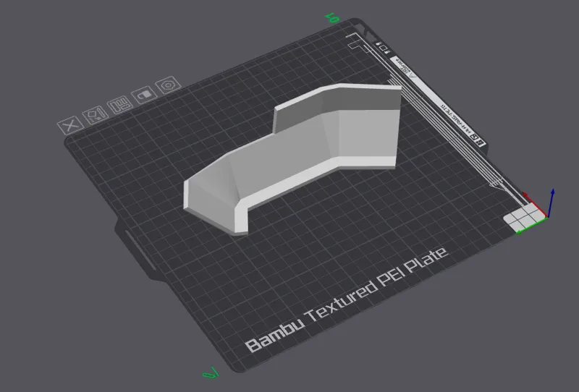
Task: Click the remove plate X icon
Action: 70,126
